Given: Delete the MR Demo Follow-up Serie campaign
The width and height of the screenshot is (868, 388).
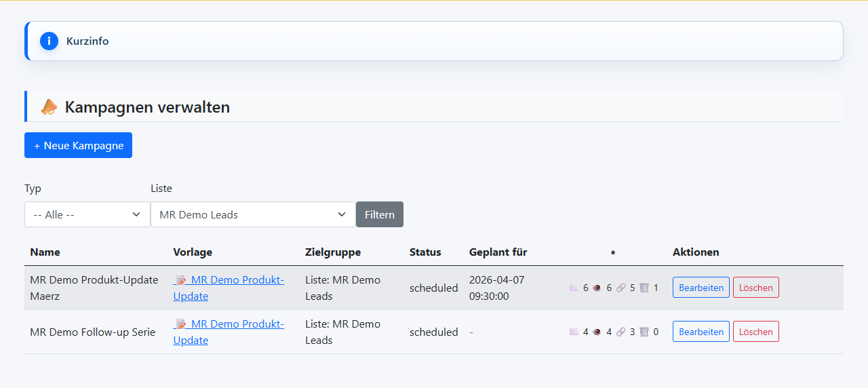Looking at the screenshot, I should click(x=755, y=332).
